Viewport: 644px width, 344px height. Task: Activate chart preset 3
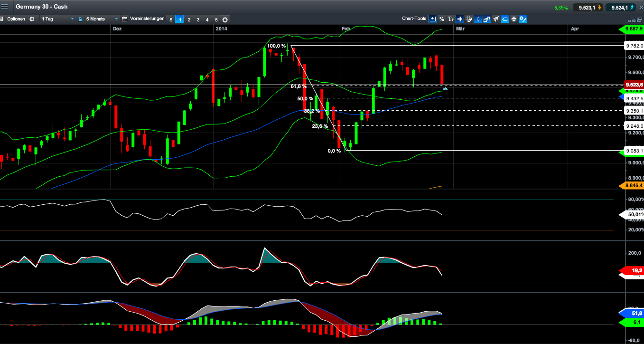click(x=198, y=19)
